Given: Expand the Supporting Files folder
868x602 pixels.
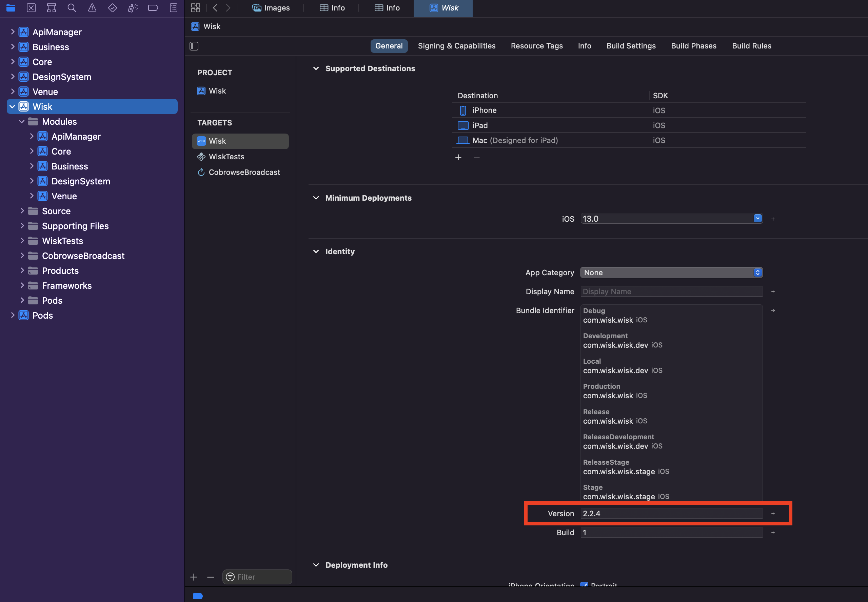Looking at the screenshot, I should [22, 226].
